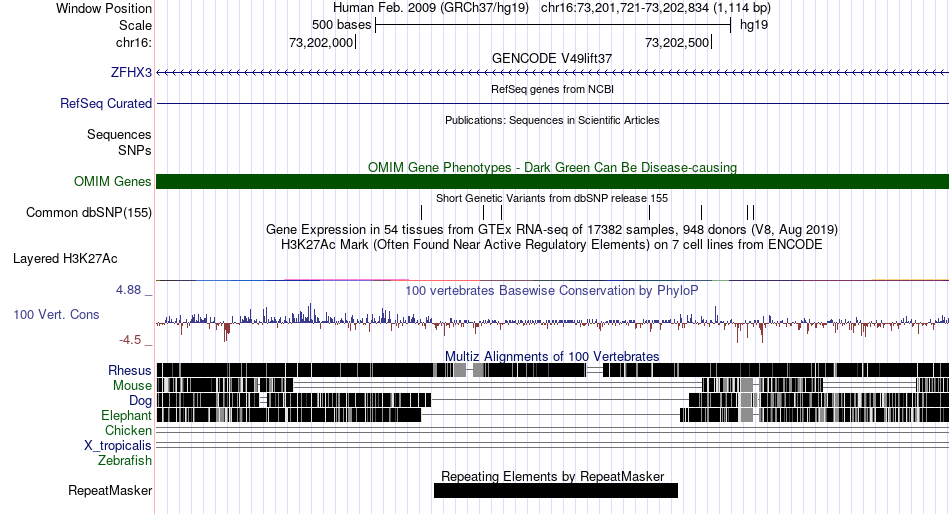Click the Rhesus alignment row label

[130, 370]
